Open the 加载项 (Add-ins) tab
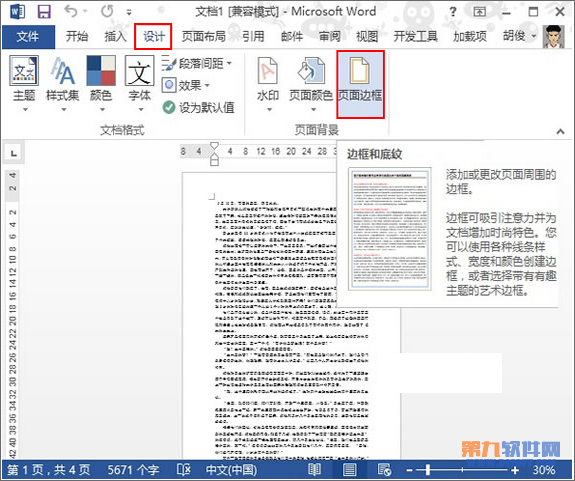 pos(470,36)
